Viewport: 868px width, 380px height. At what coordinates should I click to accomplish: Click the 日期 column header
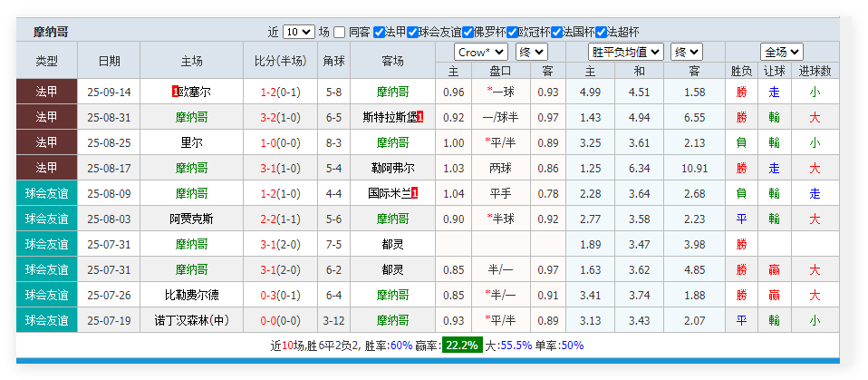click(109, 61)
